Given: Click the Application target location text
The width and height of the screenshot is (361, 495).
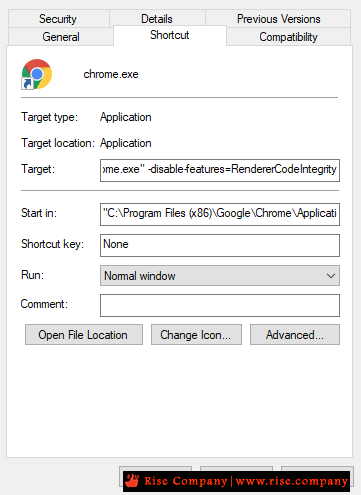Looking at the screenshot, I should [x=126, y=143].
